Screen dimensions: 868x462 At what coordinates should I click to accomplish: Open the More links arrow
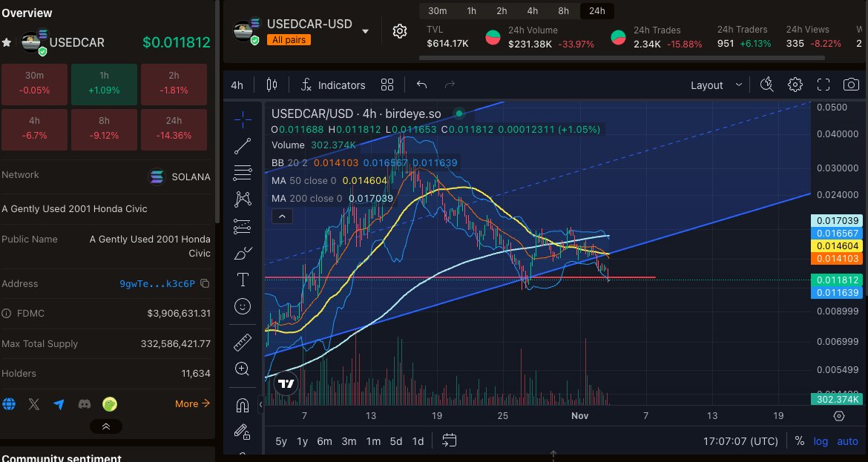click(x=193, y=403)
